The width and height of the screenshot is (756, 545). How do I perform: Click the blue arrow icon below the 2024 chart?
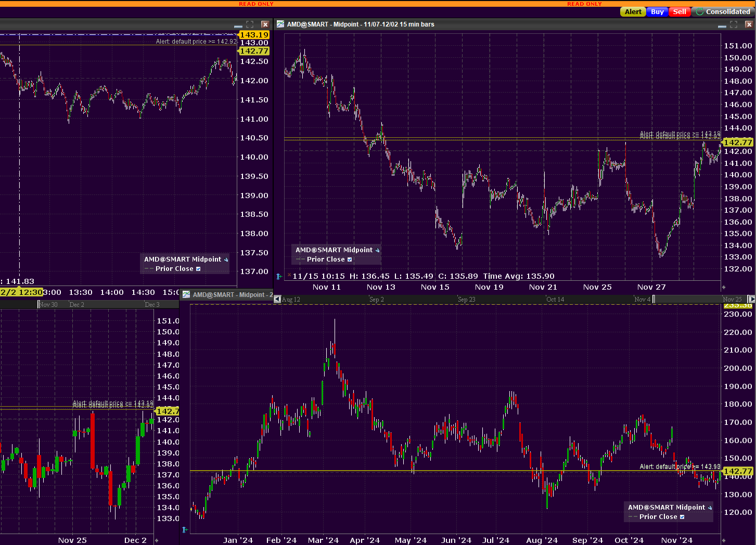point(185,530)
